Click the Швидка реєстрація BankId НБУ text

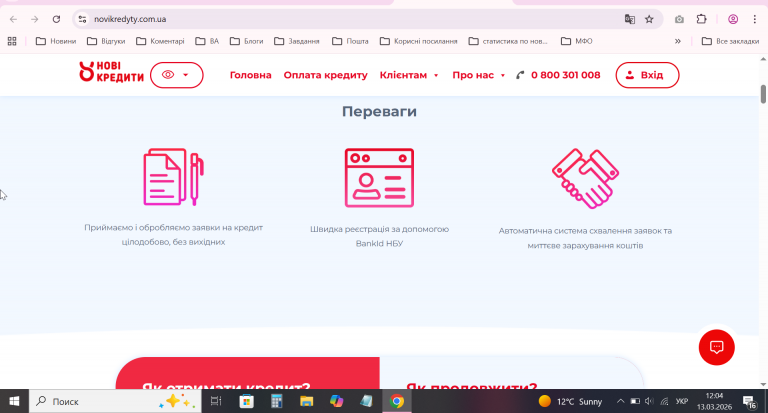coord(379,236)
